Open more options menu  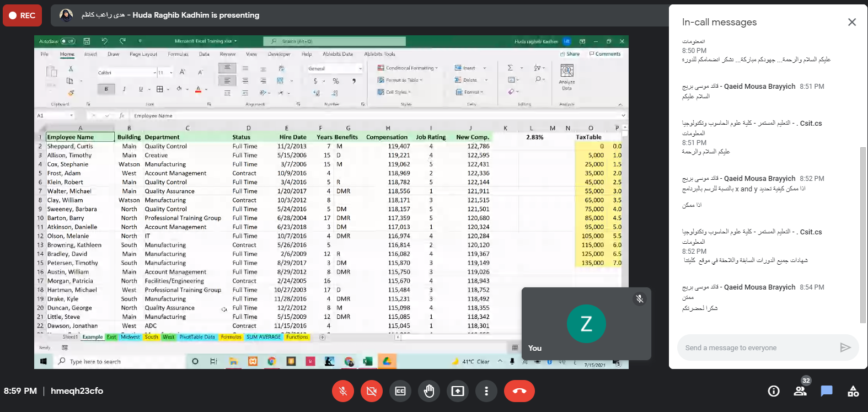coord(486,391)
